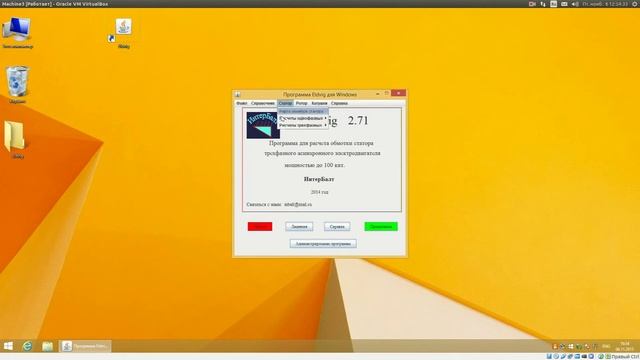Open the Ubuntu system gear menu
640x360 pixels.
tap(636, 4)
